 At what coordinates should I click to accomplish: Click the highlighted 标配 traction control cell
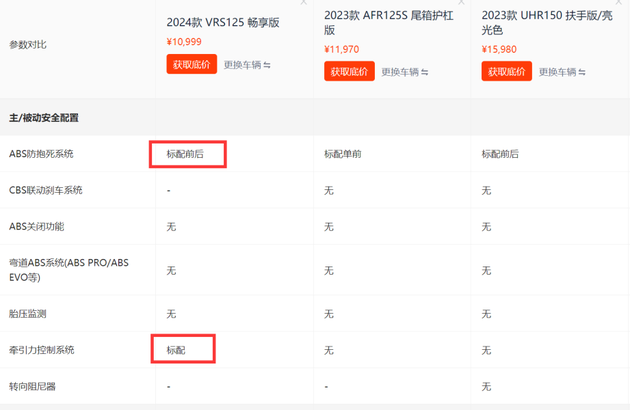point(183,350)
